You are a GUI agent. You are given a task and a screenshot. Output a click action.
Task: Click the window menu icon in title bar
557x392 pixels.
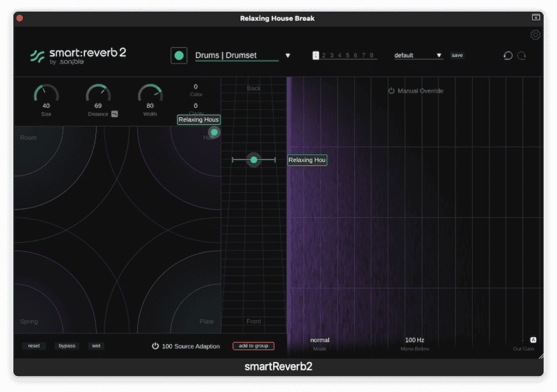tap(535, 17)
